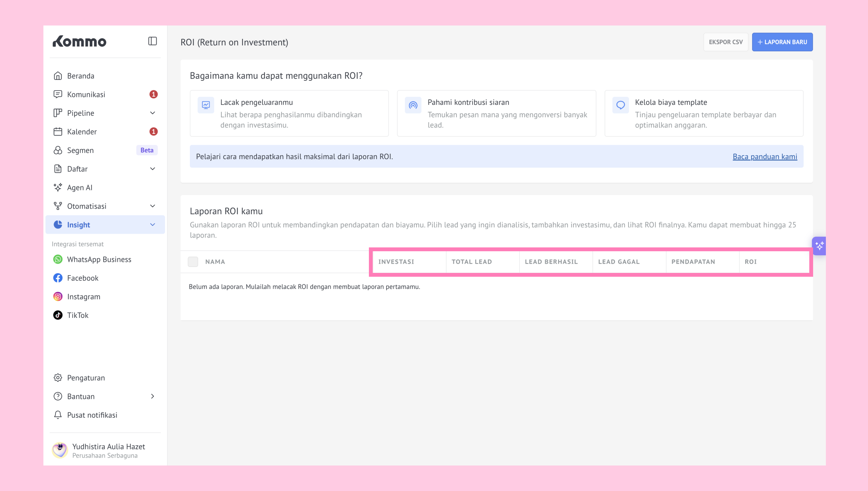Click the Kelola biaya template card title
Viewport: 868px width, 491px height.
(x=671, y=102)
